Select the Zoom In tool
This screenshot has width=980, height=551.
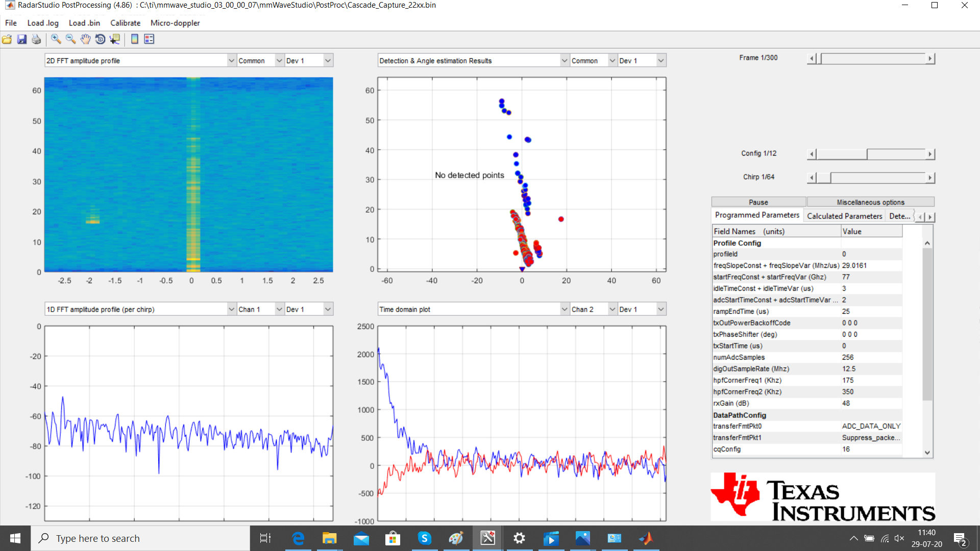click(x=56, y=39)
